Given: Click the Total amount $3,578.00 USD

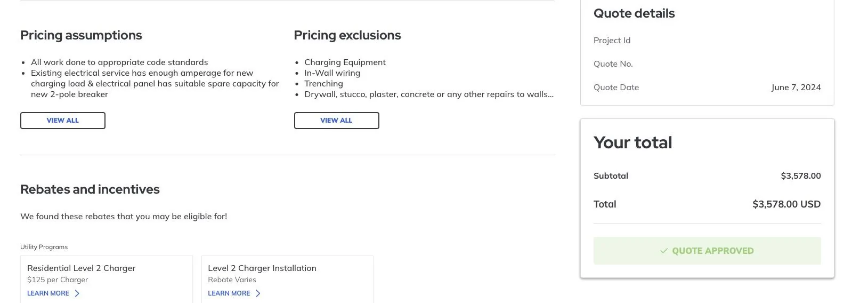Looking at the screenshot, I should tap(786, 204).
